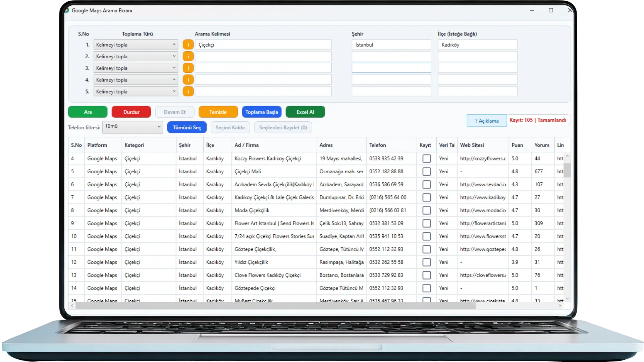This screenshot has width=644, height=362.
Task: Maximize the Google Maps Arama Ekranı window
Action: (551, 10)
